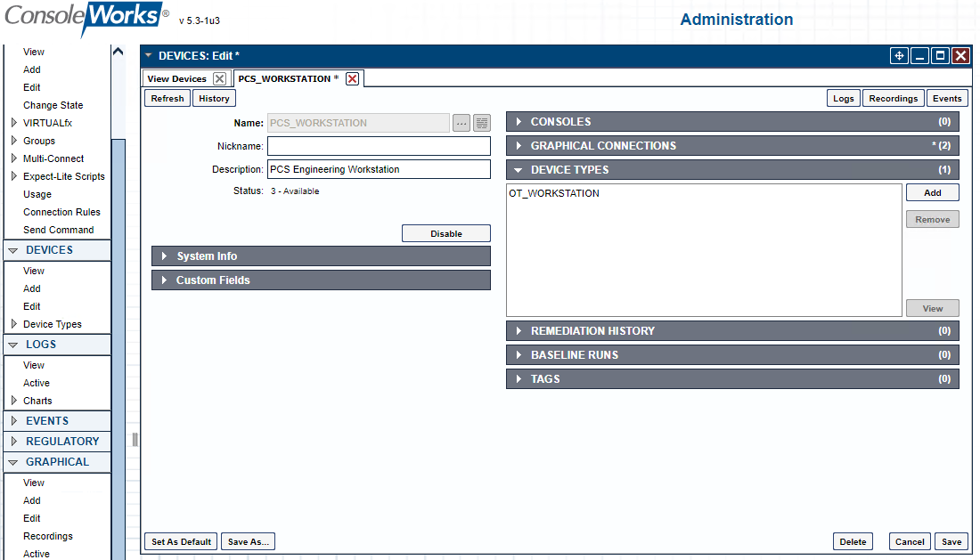Expand Multi-Connect in sidebar

tap(13, 158)
